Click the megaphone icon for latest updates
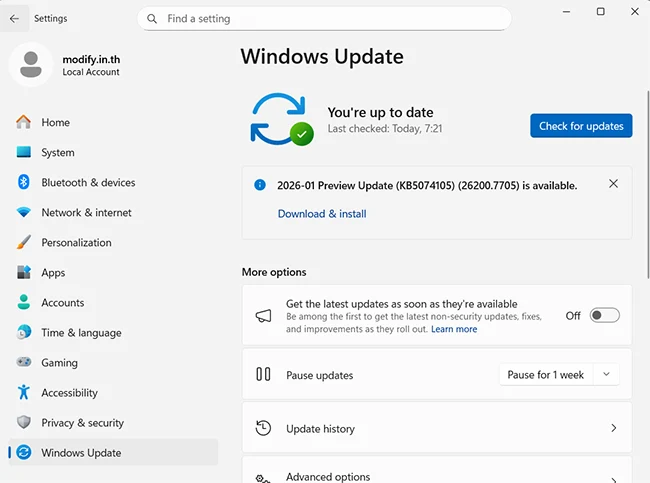Viewport: 650px width, 483px height. (x=264, y=316)
